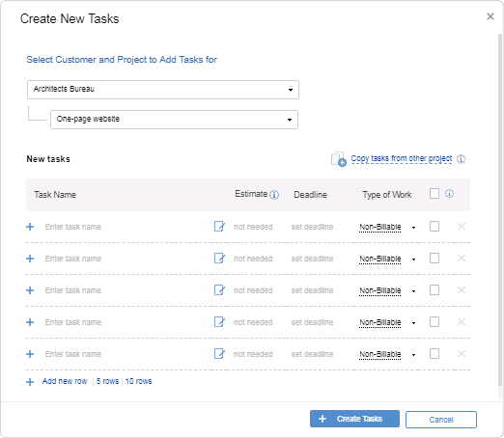Screen dimensions: 504x438
Task: Click the plus icon in the third task row
Action: (30, 290)
